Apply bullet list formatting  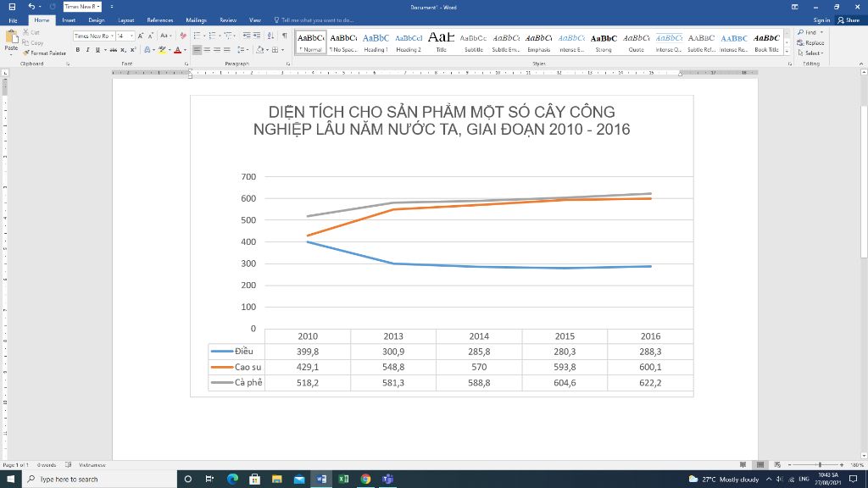[x=197, y=36]
